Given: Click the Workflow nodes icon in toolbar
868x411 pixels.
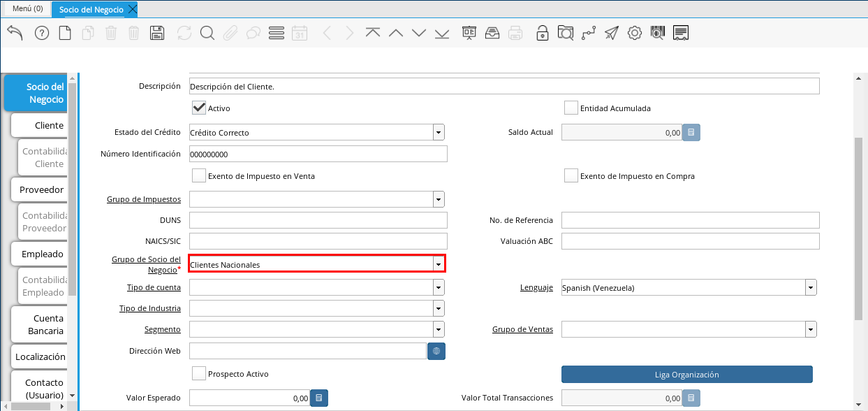Looking at the screenshot, I should coord(589,33).
